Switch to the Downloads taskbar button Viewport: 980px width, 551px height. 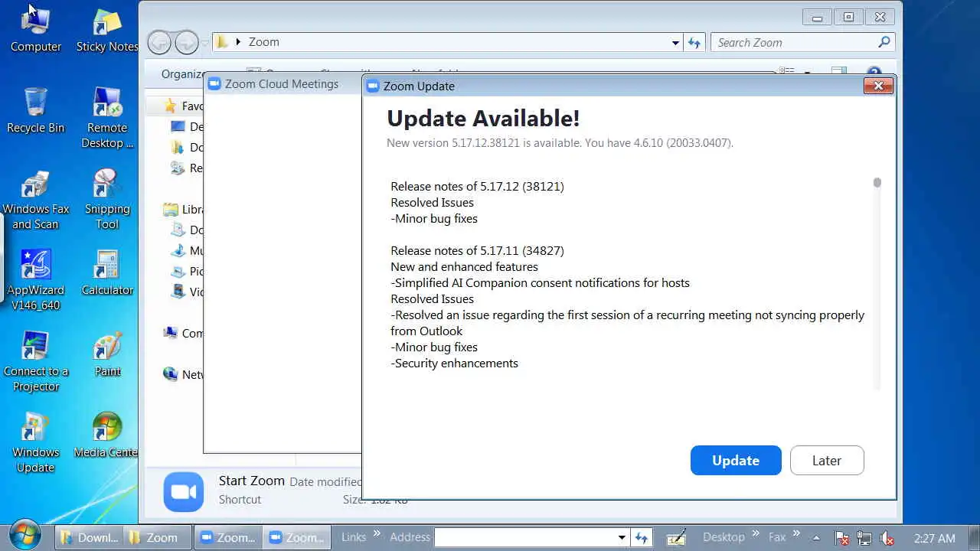point(89,537)
